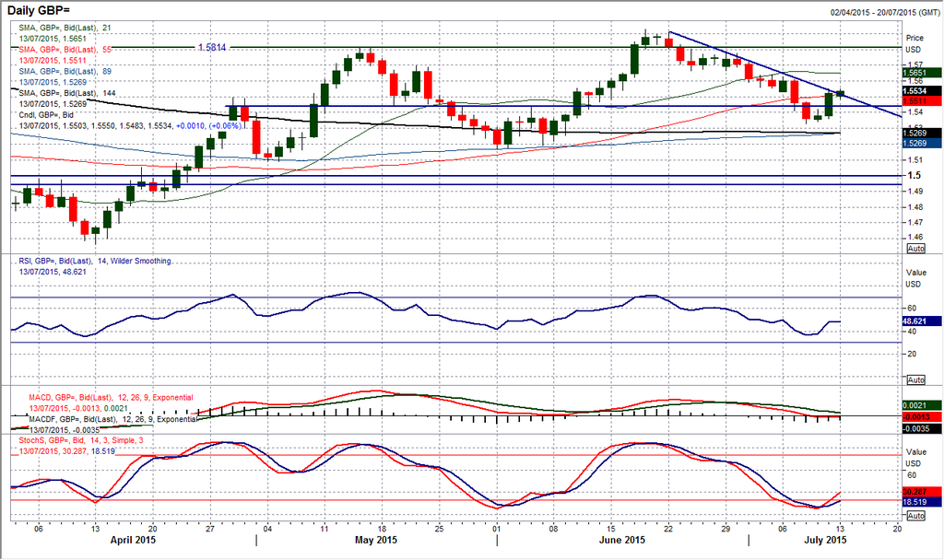Select the SMA 144 legend entry
Image resolution: width=944 pixels, height=560 pixels.
coord(67,93)
